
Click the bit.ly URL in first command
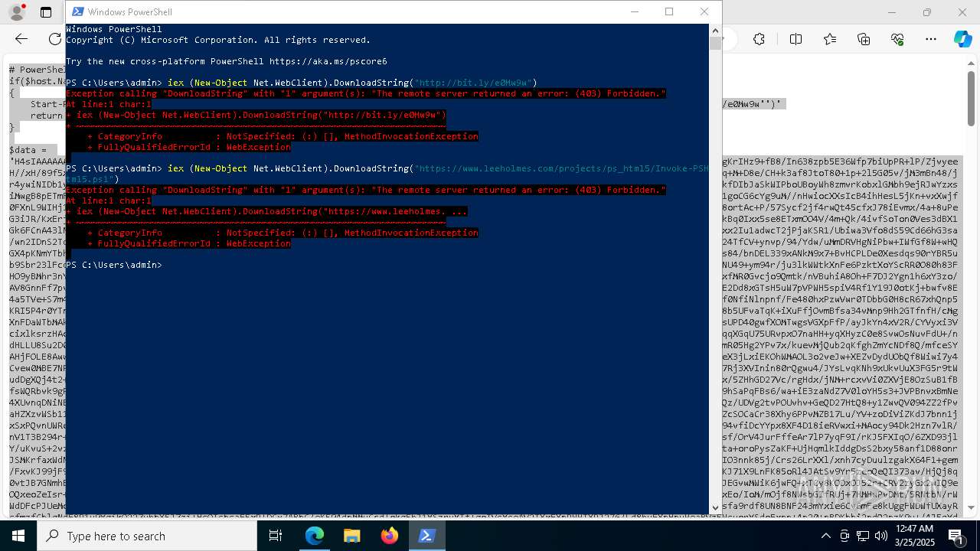(x=472, y=83)
